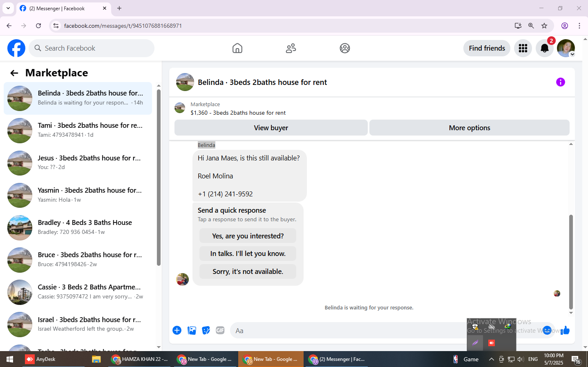The image size is (588, 367).
Task: Click the address bar URL
Action: pos(123,26)
